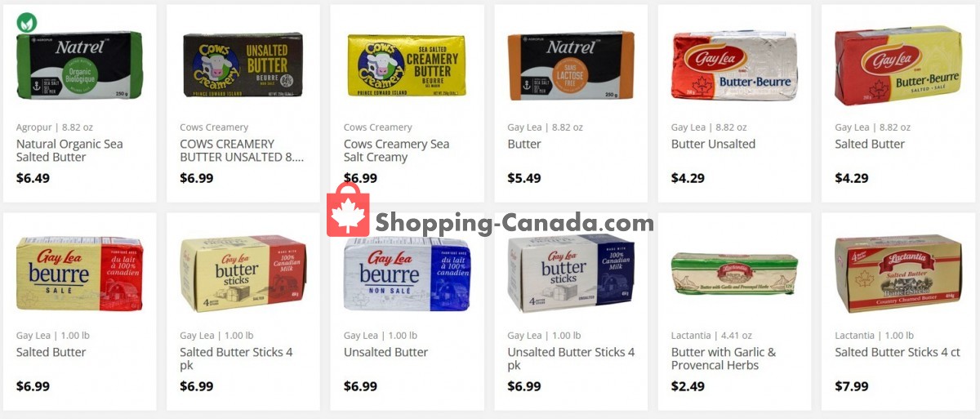Open the Lactantia salted butter sticks image

tap(897, 274)
